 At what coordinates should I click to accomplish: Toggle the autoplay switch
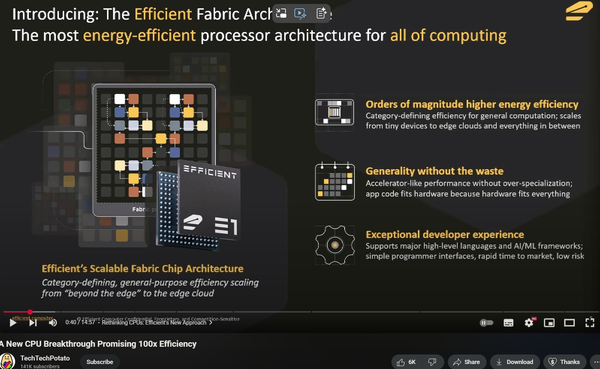click(486, 323)
